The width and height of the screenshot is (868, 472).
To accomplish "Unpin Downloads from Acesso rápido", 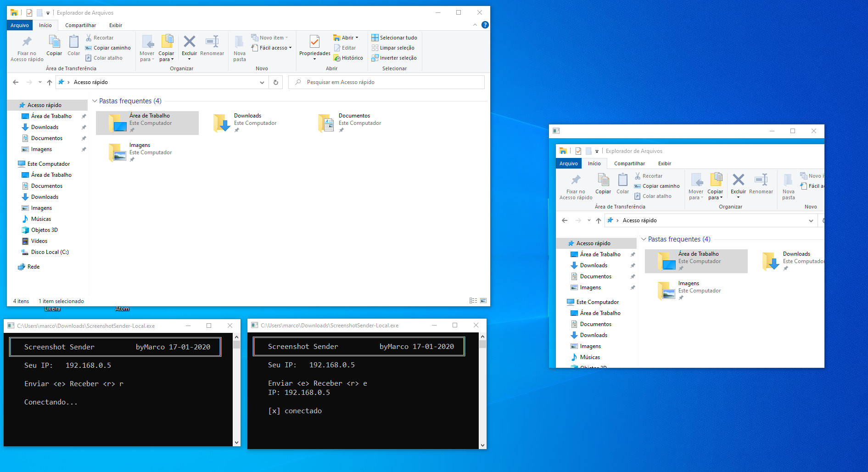I will tap(83, 127).
